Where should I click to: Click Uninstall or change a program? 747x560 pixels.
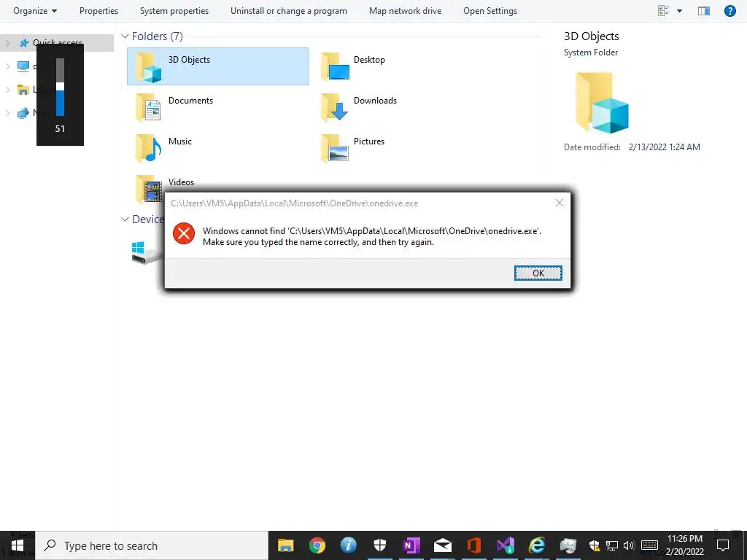coord(289,10)
